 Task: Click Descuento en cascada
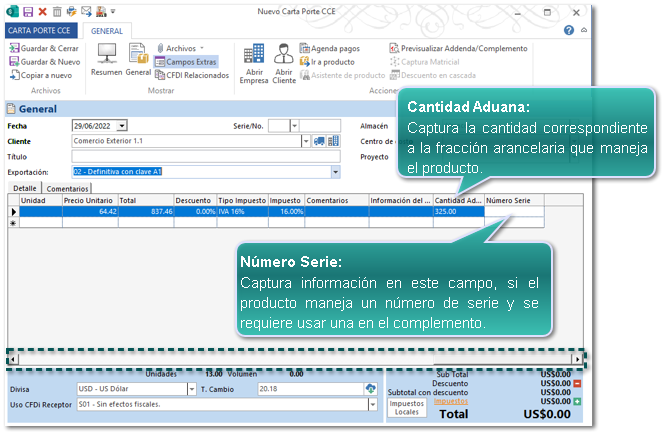433,75
